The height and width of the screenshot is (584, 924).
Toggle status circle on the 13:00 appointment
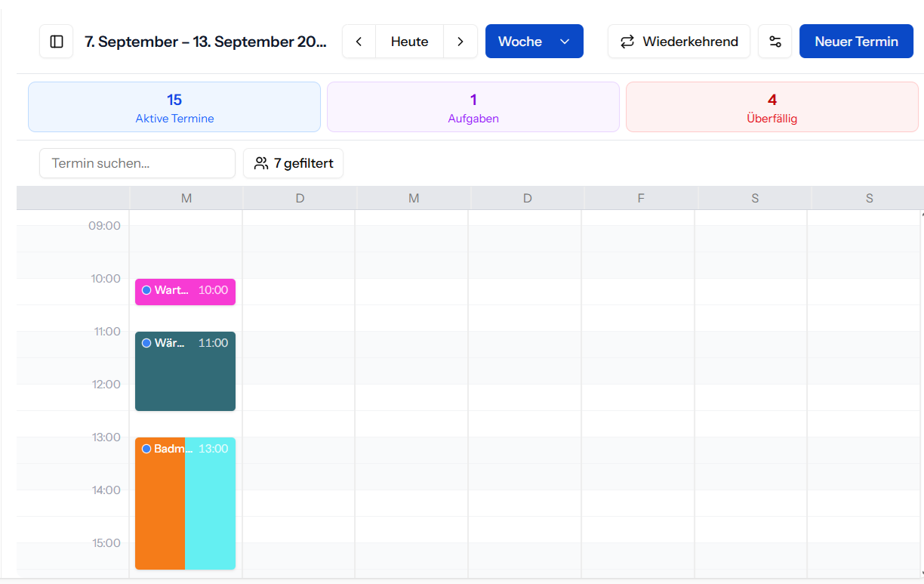tap(146, 449)
